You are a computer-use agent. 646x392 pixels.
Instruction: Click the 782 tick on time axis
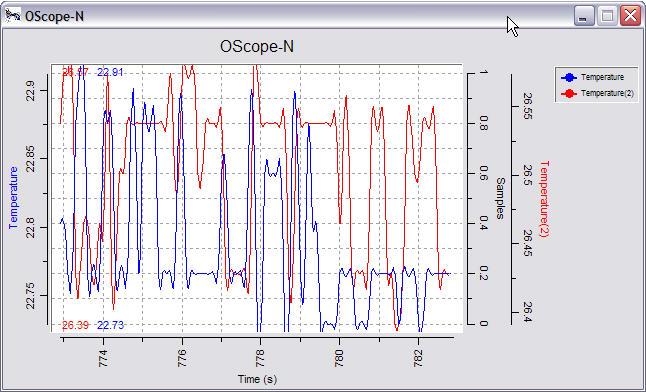(x=418, y=358)
